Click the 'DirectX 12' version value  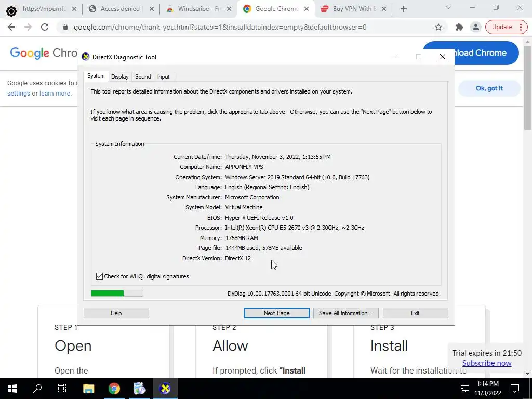click(238, 258)
